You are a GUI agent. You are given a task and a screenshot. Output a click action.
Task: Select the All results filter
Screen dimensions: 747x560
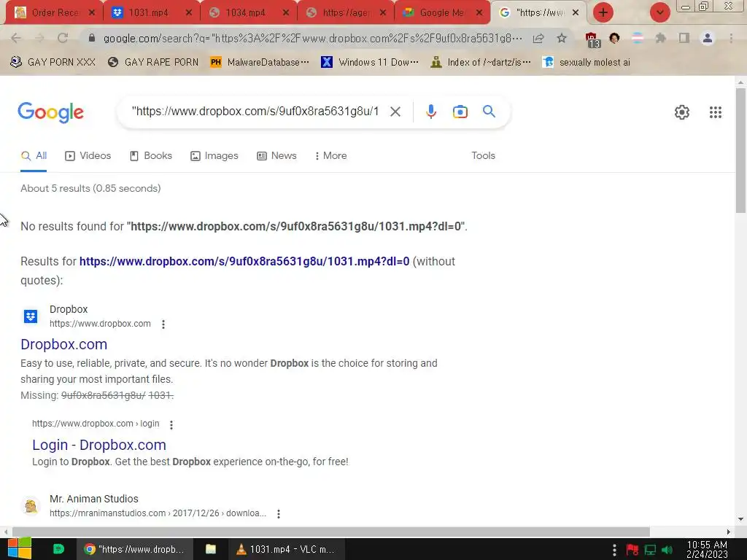point(34,156)
